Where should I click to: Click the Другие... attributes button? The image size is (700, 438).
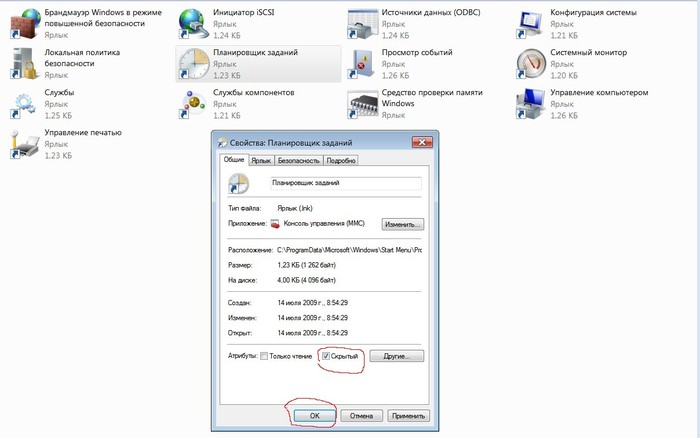coord(396,356)
